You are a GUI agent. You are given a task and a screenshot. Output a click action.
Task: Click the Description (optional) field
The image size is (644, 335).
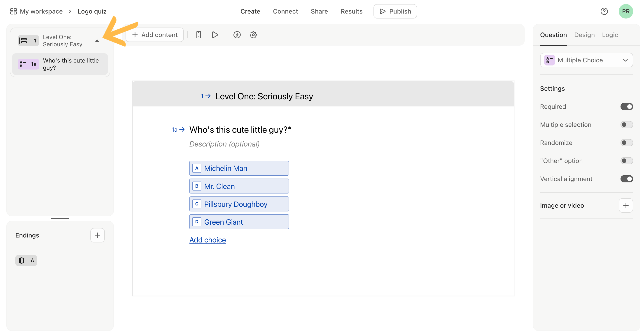pos(224,144)
